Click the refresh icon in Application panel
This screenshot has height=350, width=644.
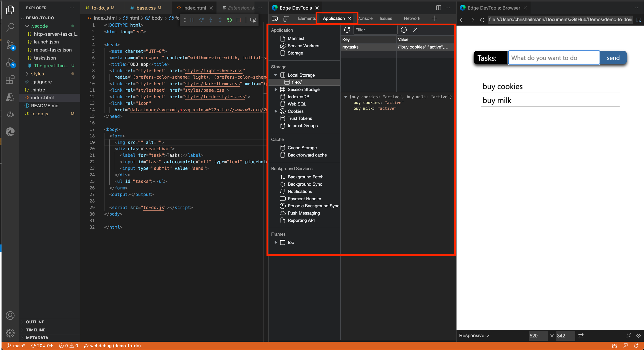[x=347, y=30]
